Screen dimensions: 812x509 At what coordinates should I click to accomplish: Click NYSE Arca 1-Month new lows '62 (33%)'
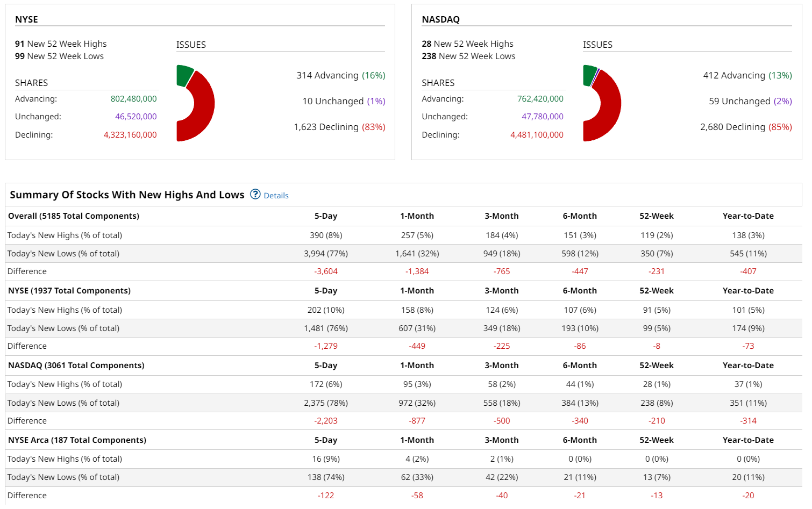417,477
